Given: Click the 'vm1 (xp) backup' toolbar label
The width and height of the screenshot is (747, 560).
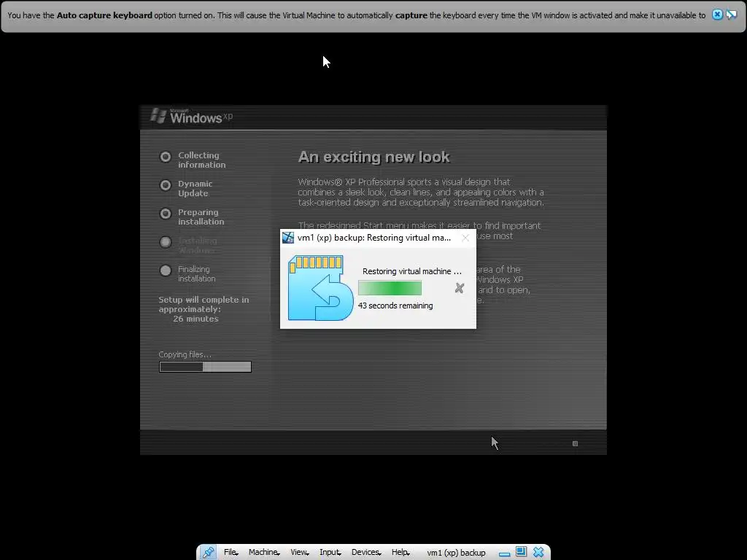Looking at the screenshot, I should (456, 553).
